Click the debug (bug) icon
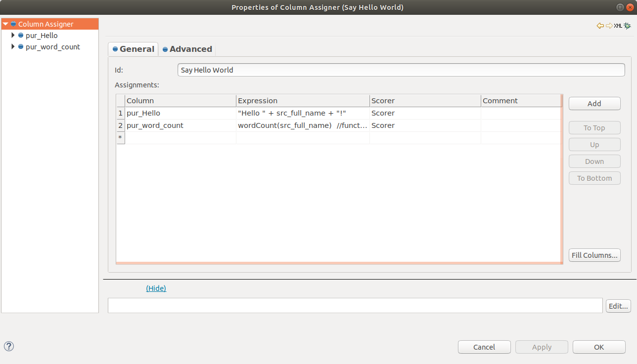637x364 pixels. (x=627, y=25)
